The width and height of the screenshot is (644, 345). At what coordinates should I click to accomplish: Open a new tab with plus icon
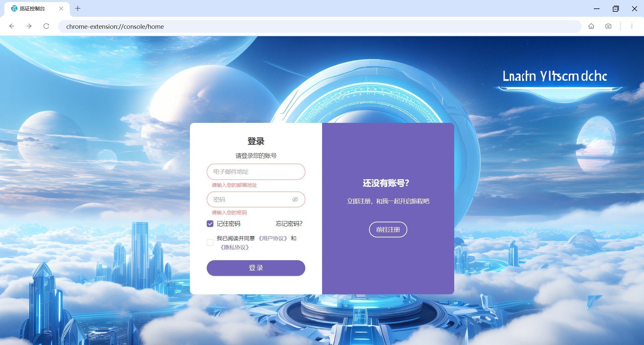coord(78,8)
